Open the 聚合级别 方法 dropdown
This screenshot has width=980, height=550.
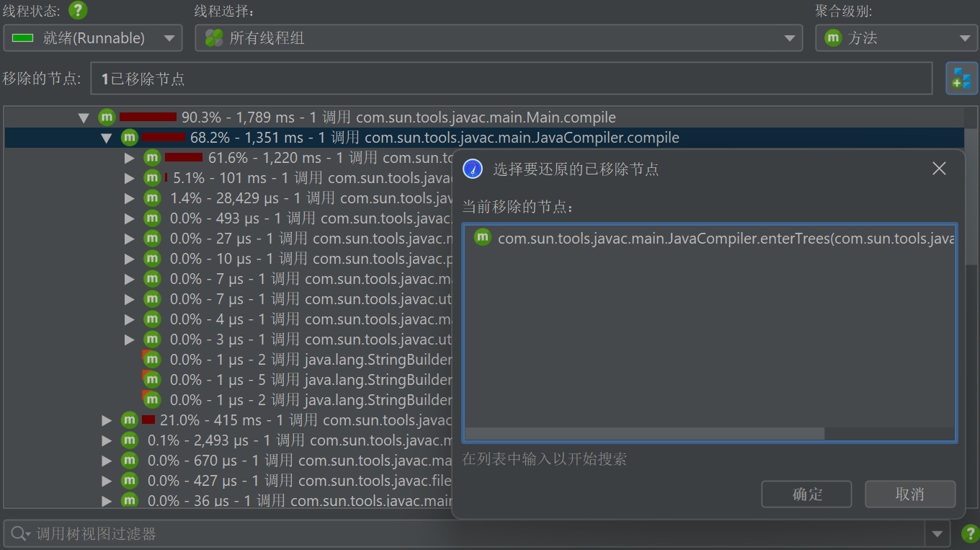click(x=896, y=38)
